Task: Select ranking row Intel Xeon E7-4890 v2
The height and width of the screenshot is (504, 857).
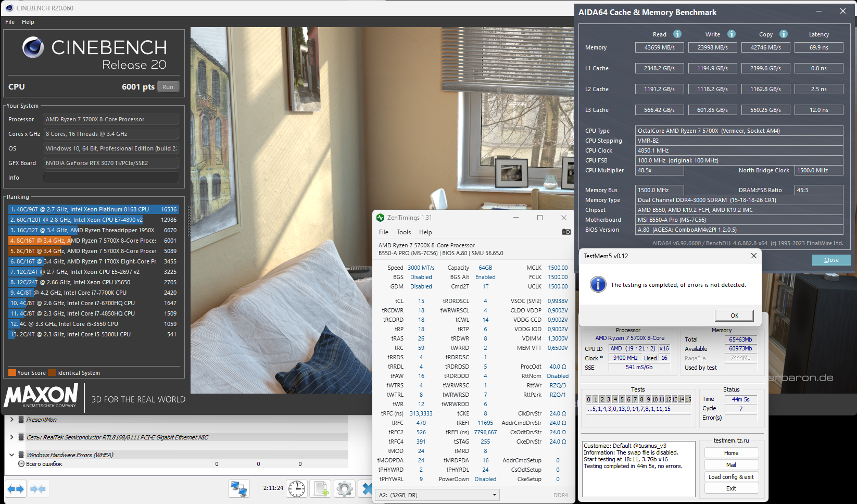Action: [x=94, y=220]
